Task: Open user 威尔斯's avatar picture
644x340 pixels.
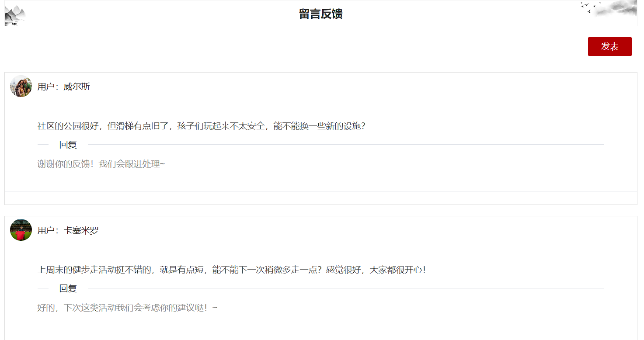Action: pyautogui.click(x=21, y=86)
